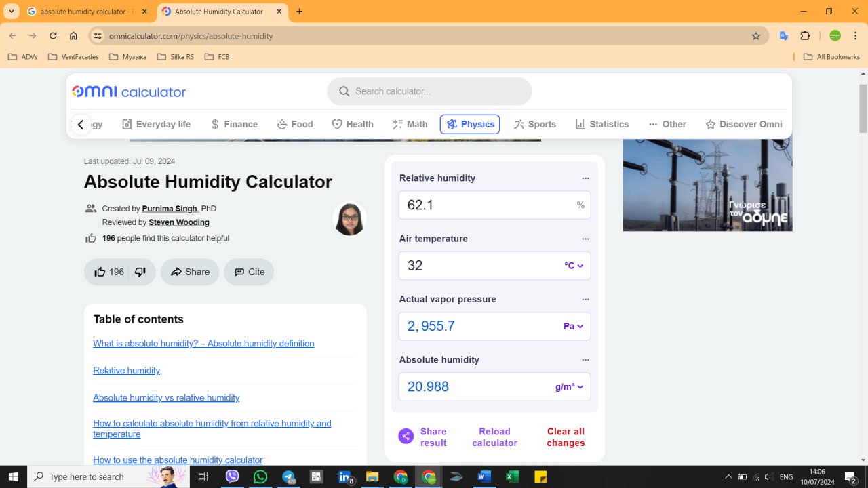Viewport: 868px width, 488px height.
Task: Open the Relative humidity contents link
Action: 126,371
